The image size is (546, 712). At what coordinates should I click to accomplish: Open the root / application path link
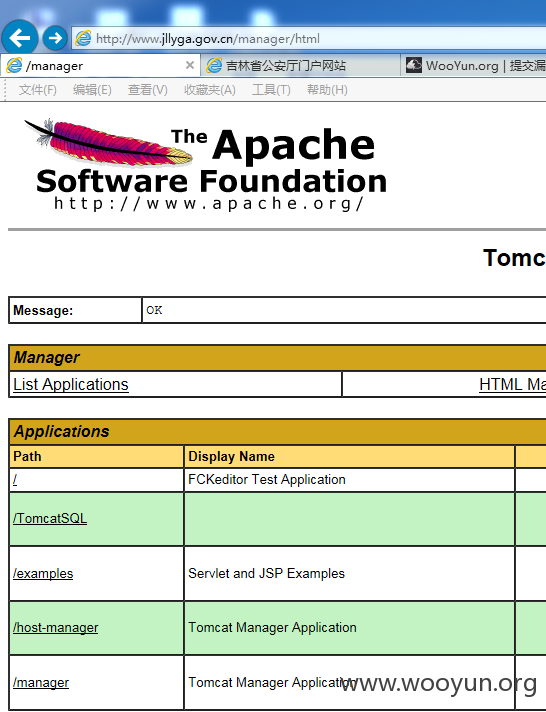point(15,480)
